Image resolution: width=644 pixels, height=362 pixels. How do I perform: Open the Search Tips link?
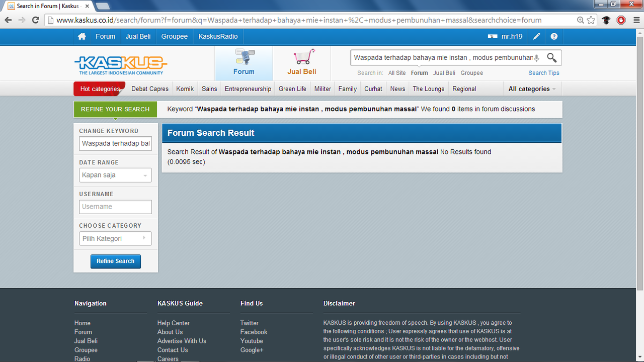click(x=544, y=73)
